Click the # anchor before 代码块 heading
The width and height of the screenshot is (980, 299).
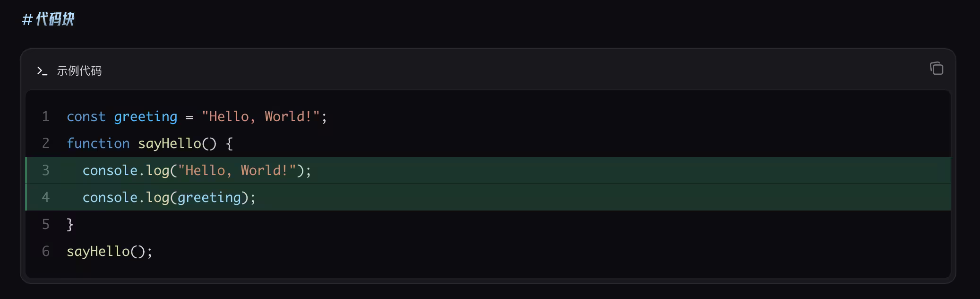pos(27,19)
